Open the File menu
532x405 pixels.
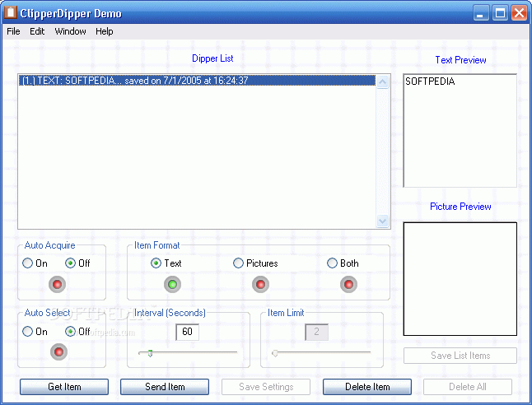tap(13, 31)
